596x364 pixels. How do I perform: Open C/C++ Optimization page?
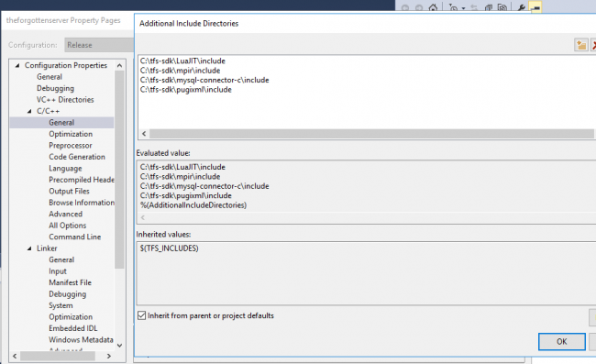pos(71,134)
